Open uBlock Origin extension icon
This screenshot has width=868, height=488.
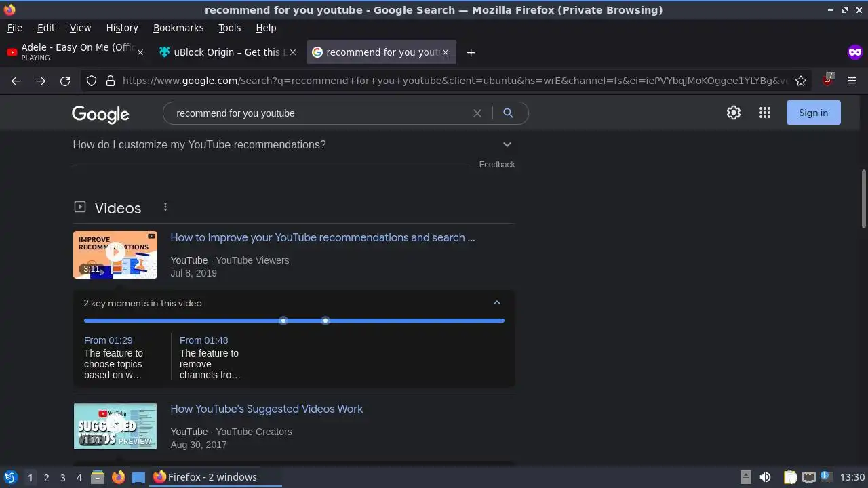(827, 81)
